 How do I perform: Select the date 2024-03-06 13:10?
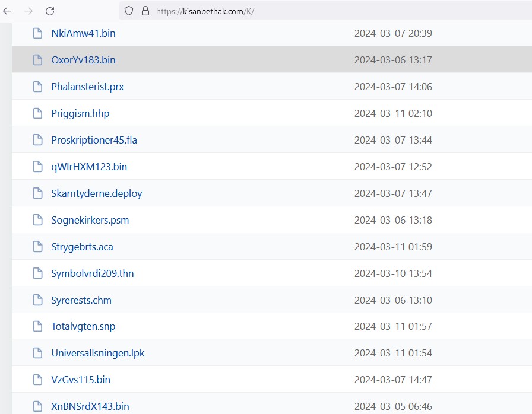[393, 300]
